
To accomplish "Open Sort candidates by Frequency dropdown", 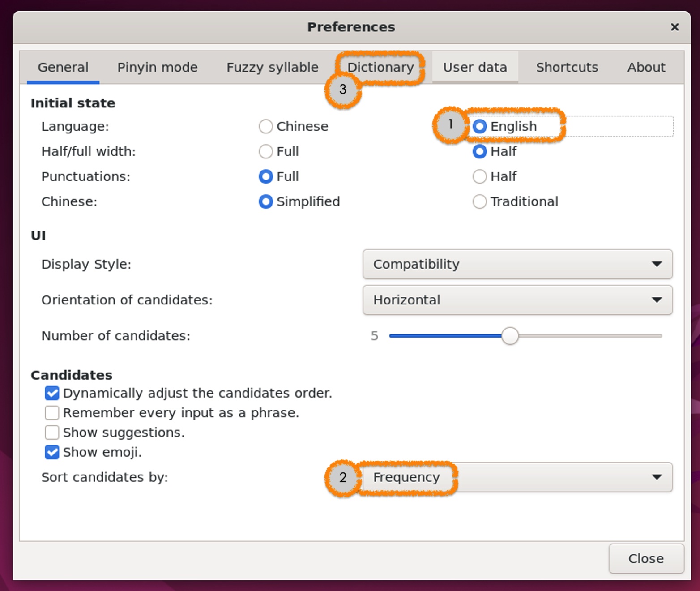I will point(517,477).
